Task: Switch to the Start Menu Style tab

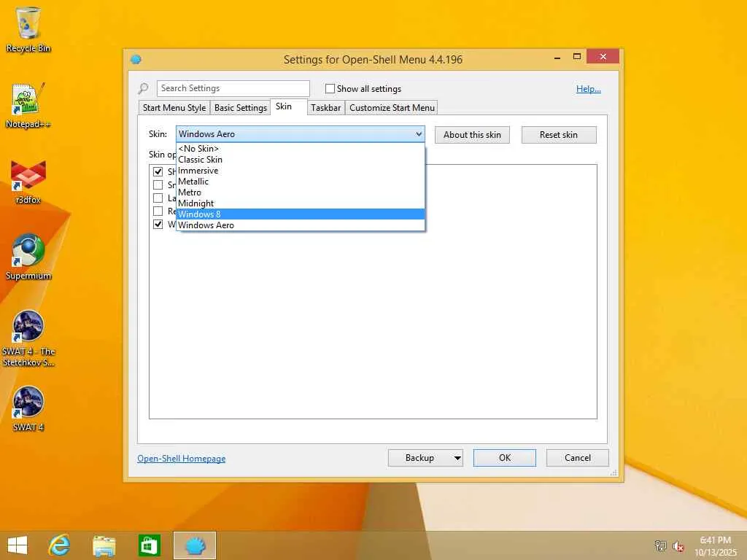Action: [x=174, y=108]
